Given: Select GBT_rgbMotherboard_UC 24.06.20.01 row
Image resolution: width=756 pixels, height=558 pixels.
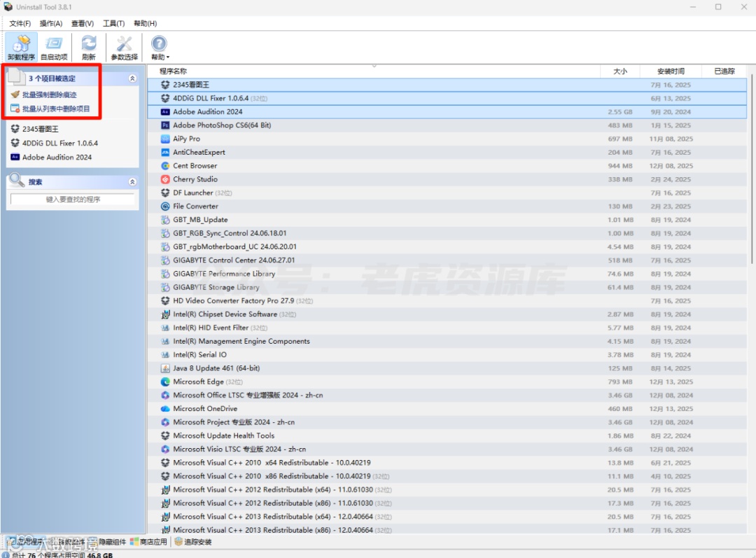Looking at the screenshot, I should click(447, 247).
